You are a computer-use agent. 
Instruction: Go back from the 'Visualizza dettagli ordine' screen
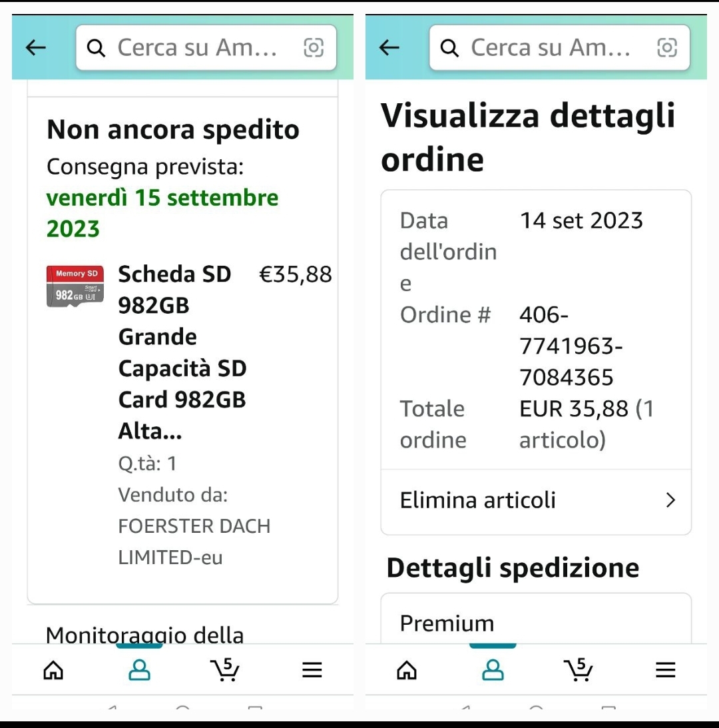[389, 47]
